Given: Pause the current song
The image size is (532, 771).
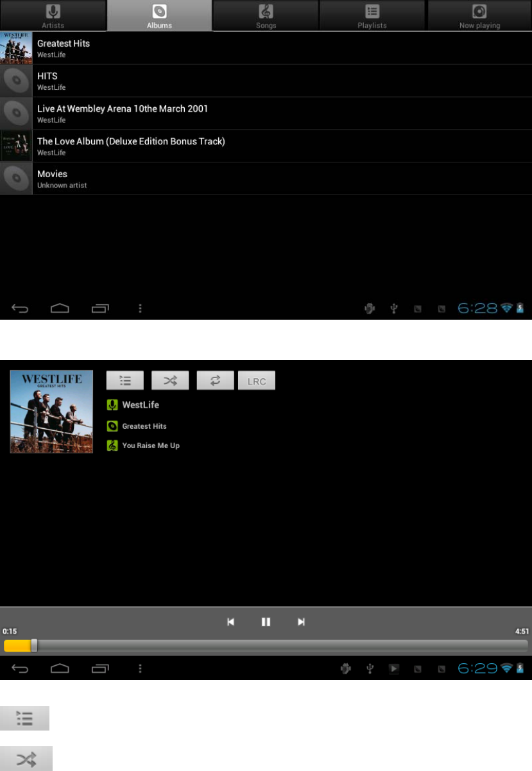Looking at the screenshot, I should (266, 621).
